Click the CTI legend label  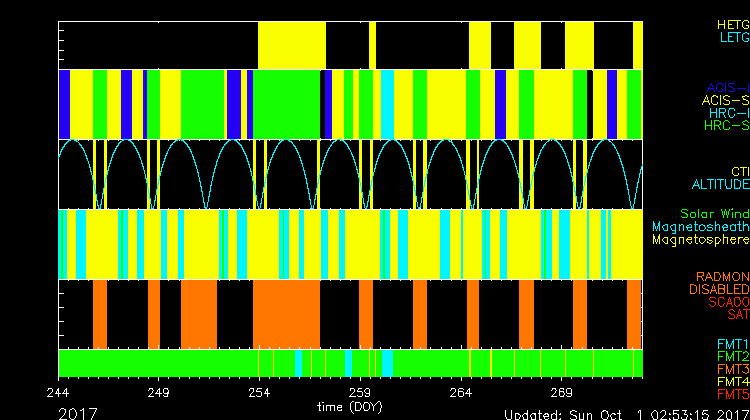pyautogui.click(x=739, y=172)
